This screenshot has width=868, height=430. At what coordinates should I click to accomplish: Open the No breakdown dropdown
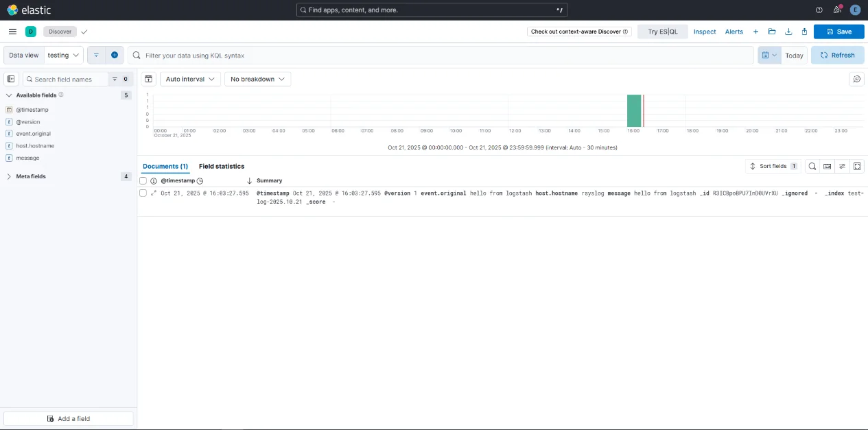[257, 79]
